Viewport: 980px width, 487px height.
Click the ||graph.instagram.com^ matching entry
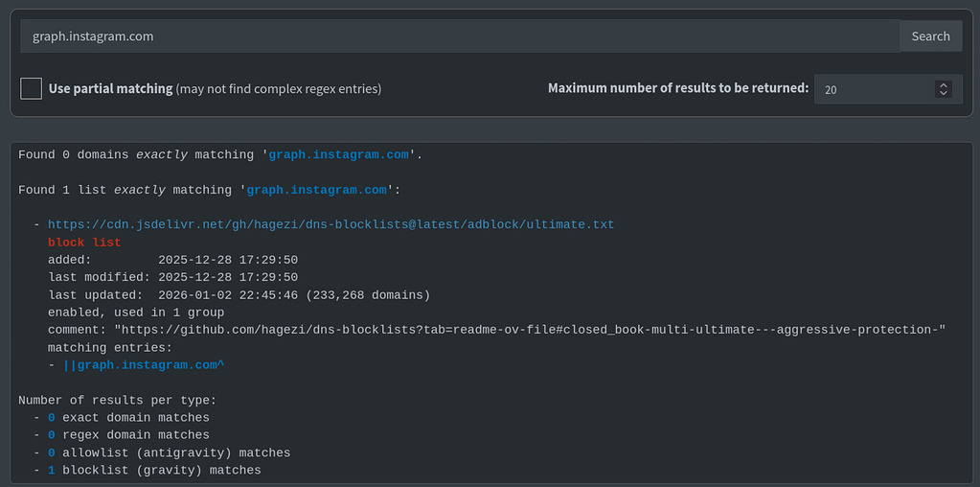(144, 365)
